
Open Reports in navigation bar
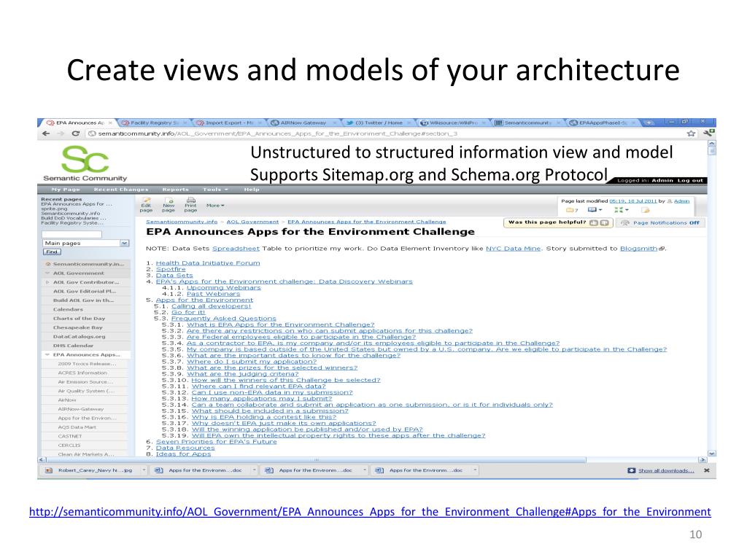point(175,190)
